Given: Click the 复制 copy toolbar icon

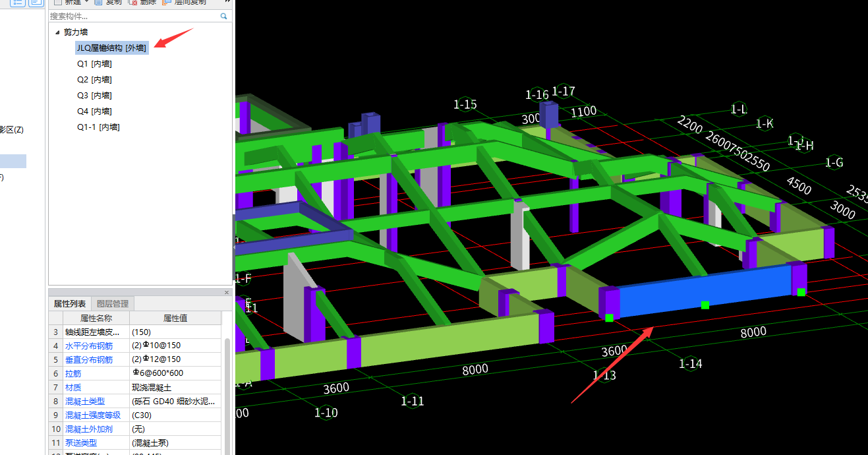Looking at the screenshot, I should [99, 3].
